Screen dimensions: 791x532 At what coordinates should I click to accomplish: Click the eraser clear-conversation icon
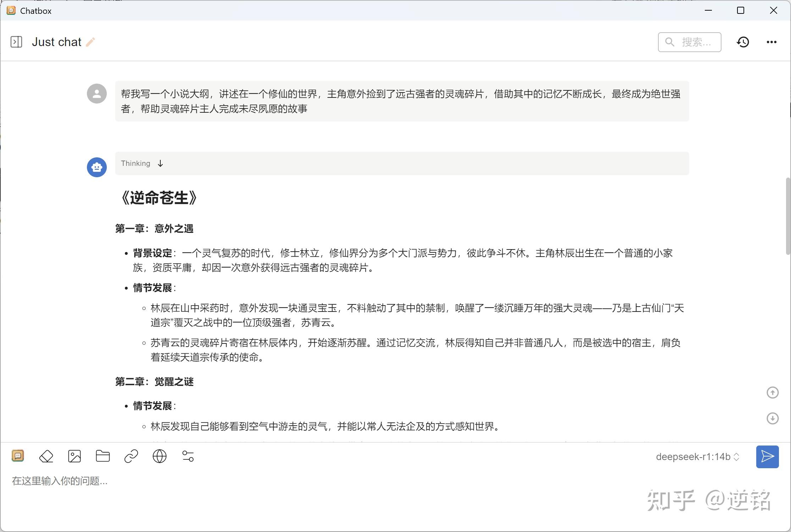coord(46,456)
